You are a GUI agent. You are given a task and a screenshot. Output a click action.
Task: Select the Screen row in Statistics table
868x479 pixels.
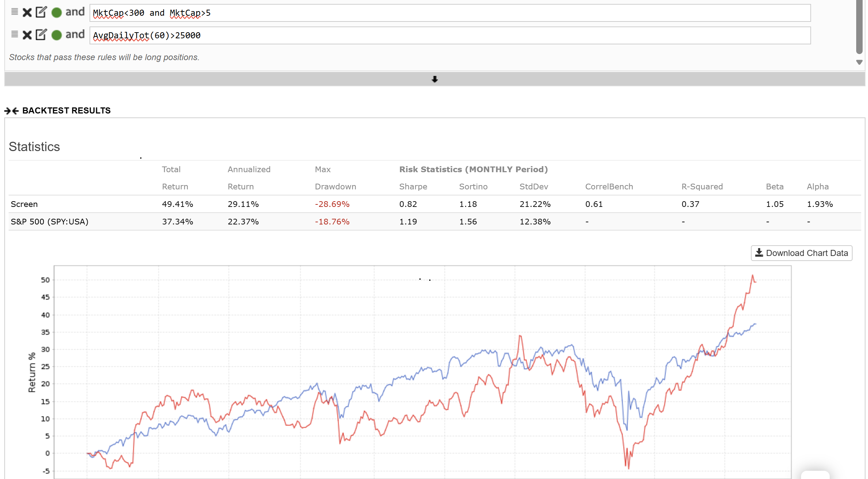(x=24, y=204)
